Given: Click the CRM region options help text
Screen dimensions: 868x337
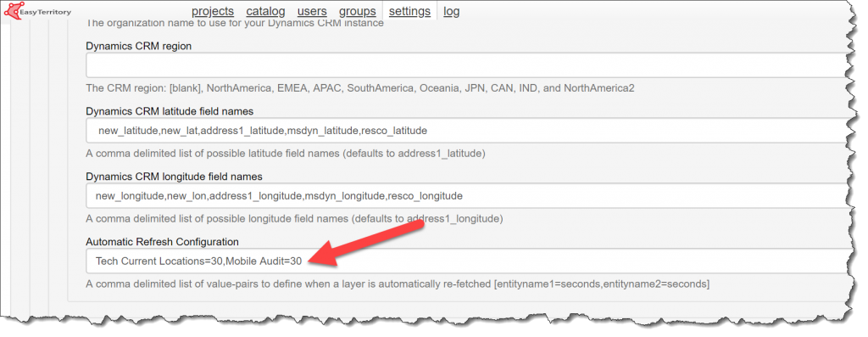Looking at the screenshot, I should click(x=359, y=88).
